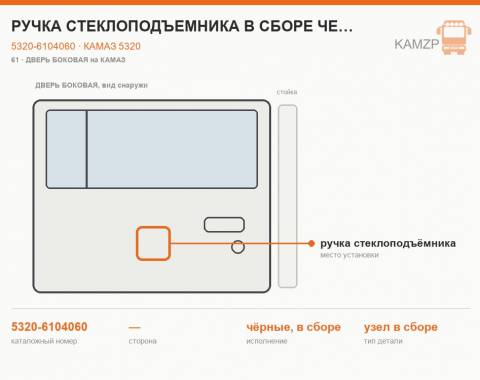
Task: Click the KAMZP brand name text
Action: 417,44
